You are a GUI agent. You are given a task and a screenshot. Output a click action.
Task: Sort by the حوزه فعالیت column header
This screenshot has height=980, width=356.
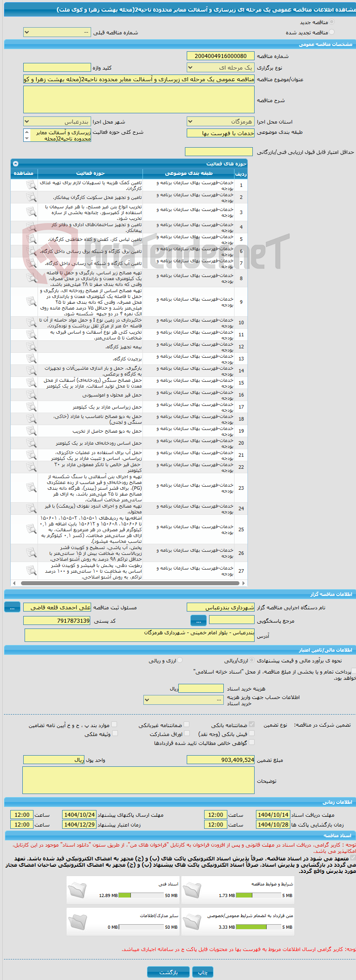90,173
